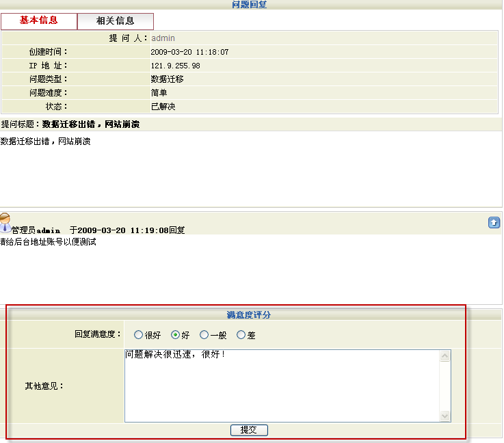
Task: Click the blue up-arrow icon
Action: tap(494, 223)
